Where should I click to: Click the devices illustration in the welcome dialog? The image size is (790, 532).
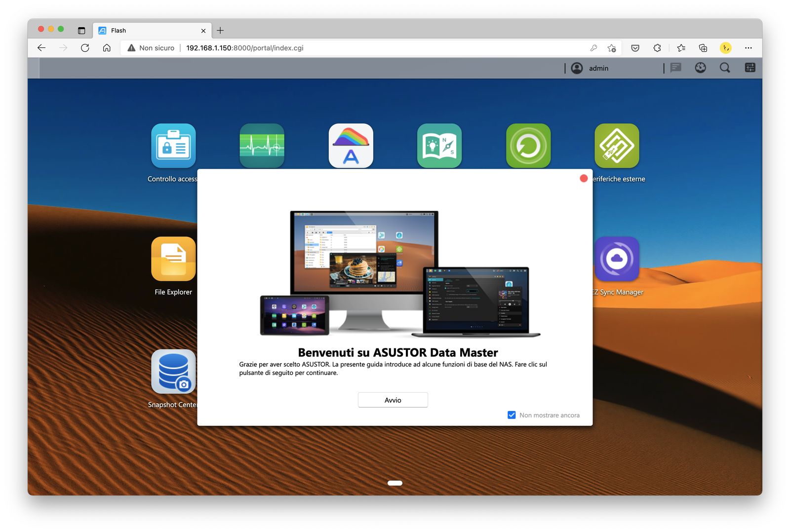point(400,274)
